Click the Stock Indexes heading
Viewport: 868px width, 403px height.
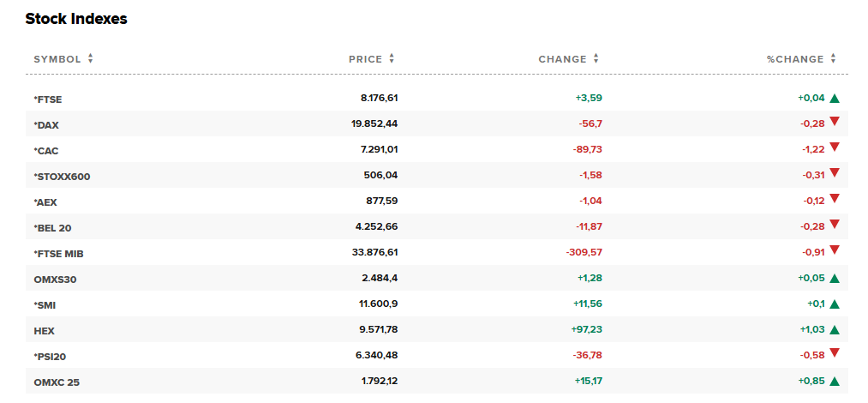[76, 19]
